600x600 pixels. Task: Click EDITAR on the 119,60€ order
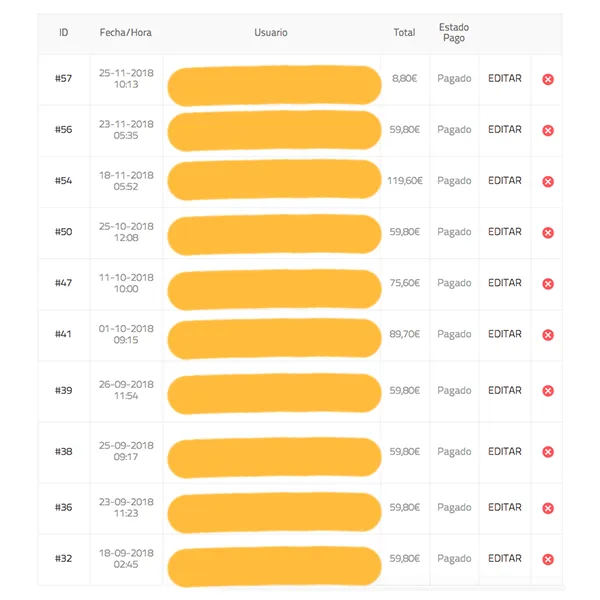coord(505,181)
